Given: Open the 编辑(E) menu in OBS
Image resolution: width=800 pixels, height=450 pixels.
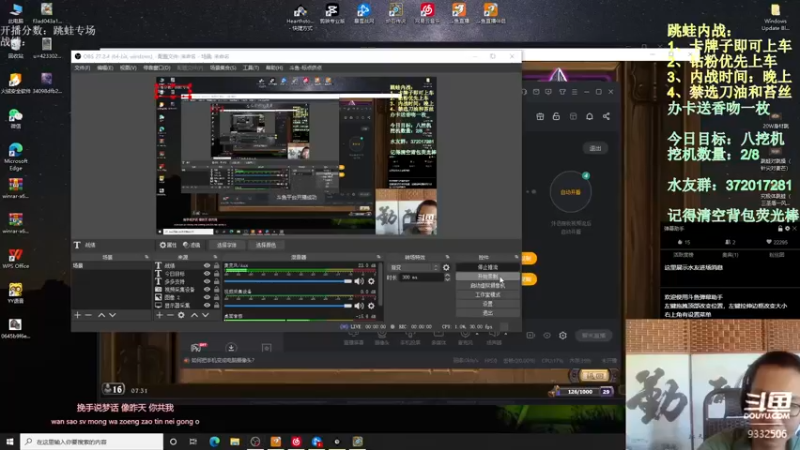Looking at the screenshot, I should [x=105, y=68].
